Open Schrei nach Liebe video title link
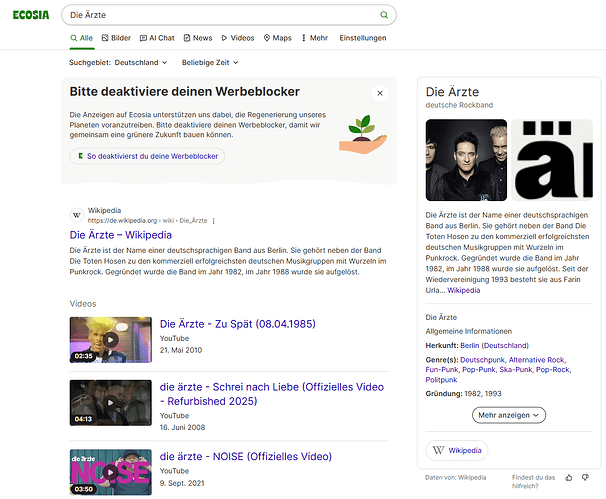The height and width of the screenshot is (499, 606). 272,394
